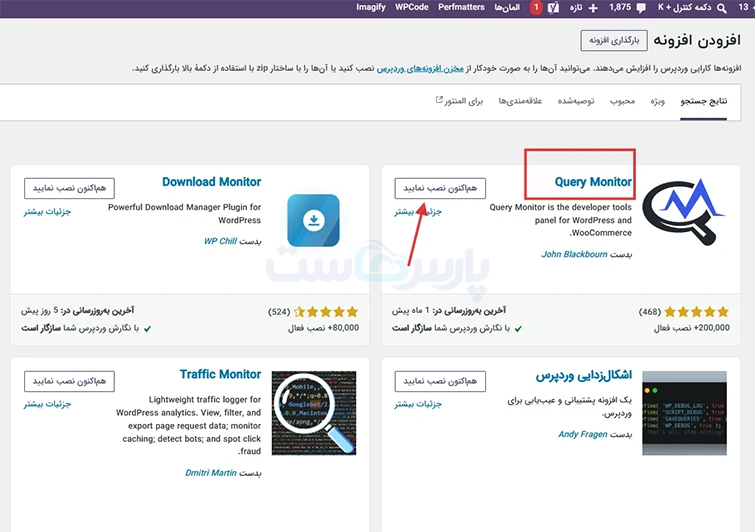This screenshot has width=755, height=532.
Task: Open author WP Chill's link
Action: click(220, 241)
